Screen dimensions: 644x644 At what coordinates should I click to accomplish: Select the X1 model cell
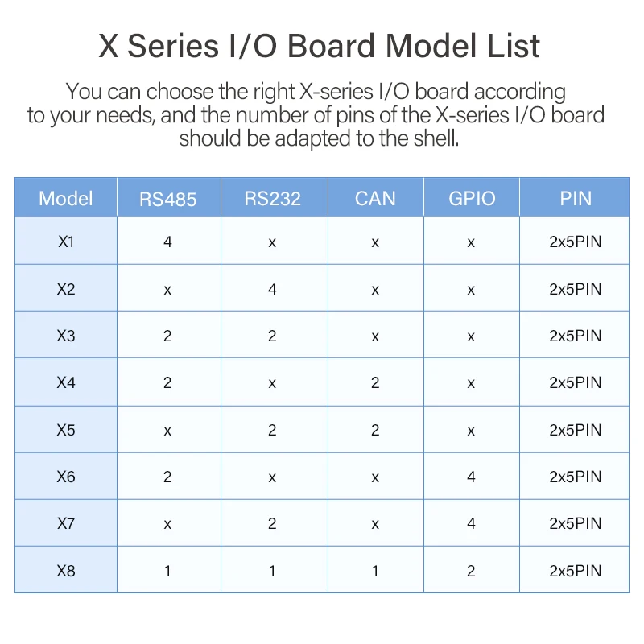tap(66, 242)
